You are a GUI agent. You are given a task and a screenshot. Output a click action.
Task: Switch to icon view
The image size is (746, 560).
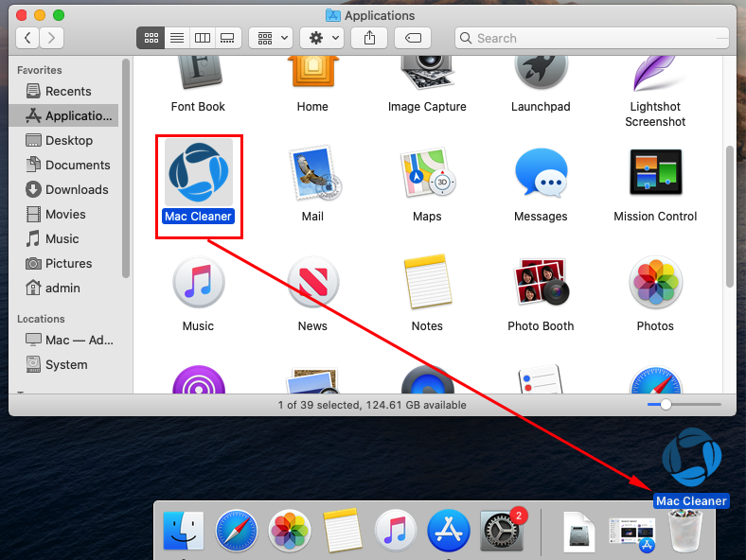pyautogui.click(x=151, y=38)
